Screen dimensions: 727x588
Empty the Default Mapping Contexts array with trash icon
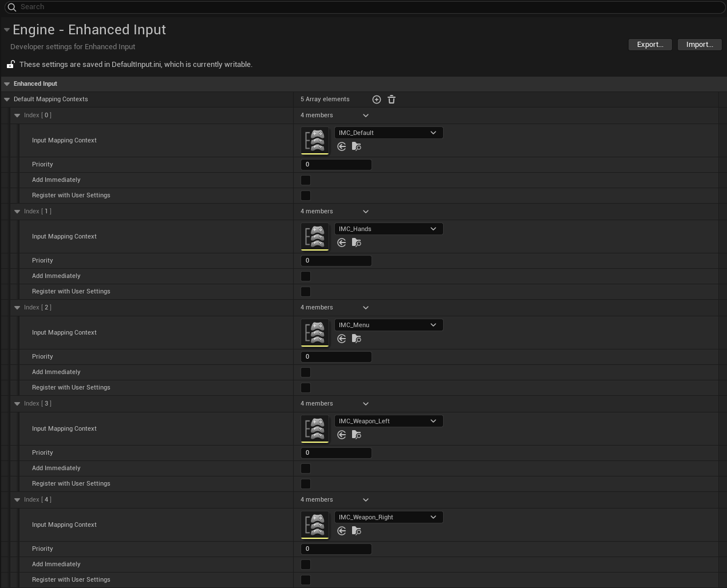pos(392,100)
